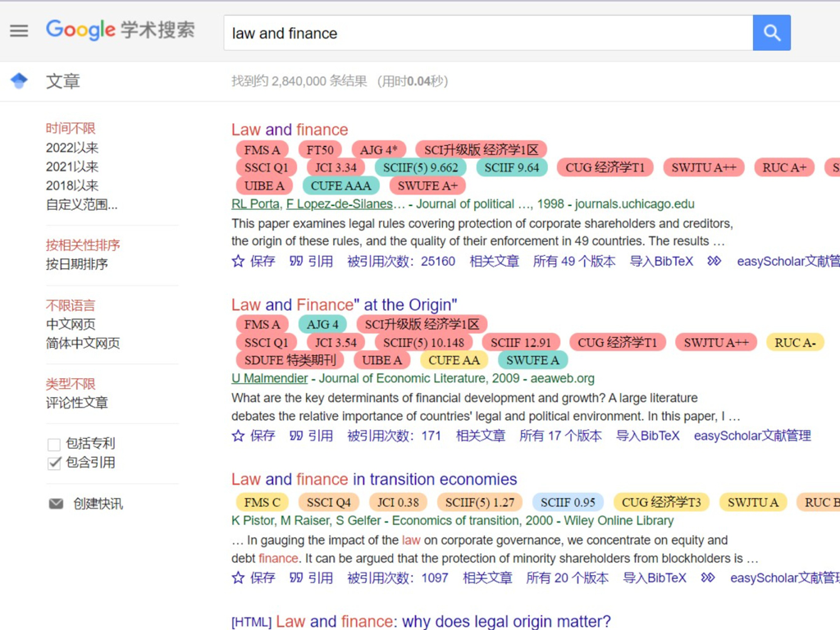The image size is (840, 630).
Task: Click the search magnifier button
Action: pyautogui.click(x=771, y=31)
